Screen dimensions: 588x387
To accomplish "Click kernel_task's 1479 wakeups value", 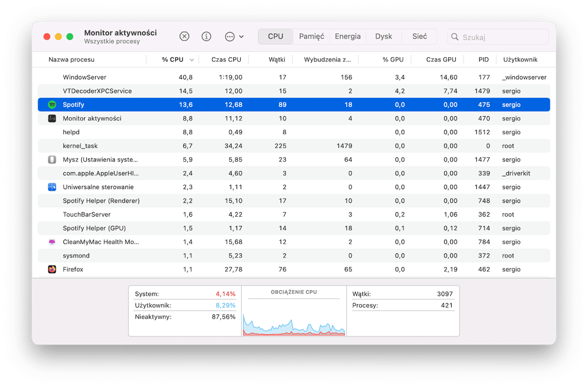I will pyautogui.click(x=344, y=146).
